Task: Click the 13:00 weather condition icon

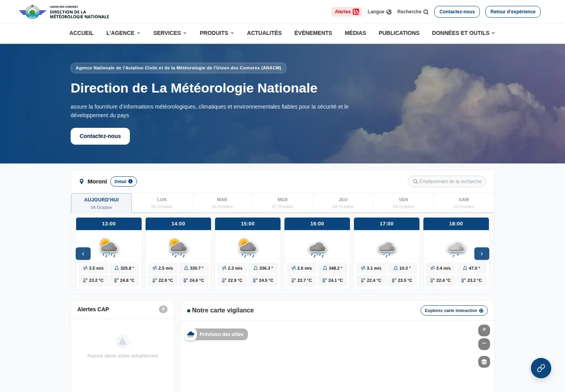Action: click(x=109, y=248)
